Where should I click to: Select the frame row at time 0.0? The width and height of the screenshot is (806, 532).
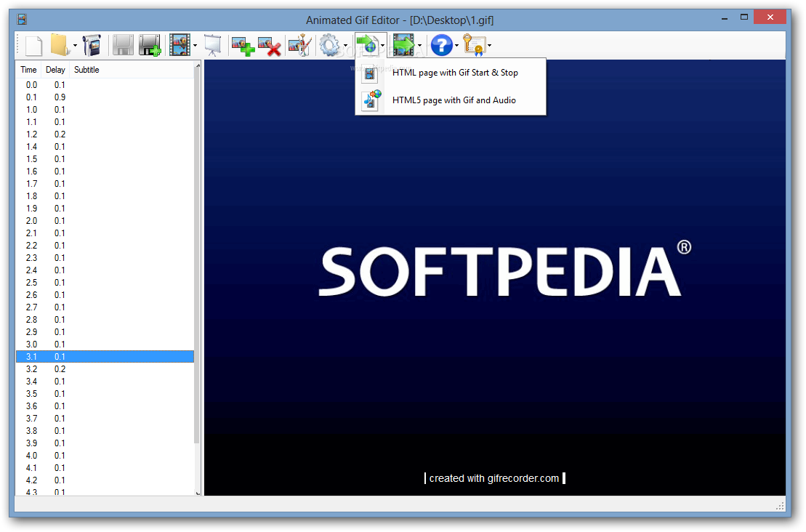pyautogui.click(x=105, y=85)
